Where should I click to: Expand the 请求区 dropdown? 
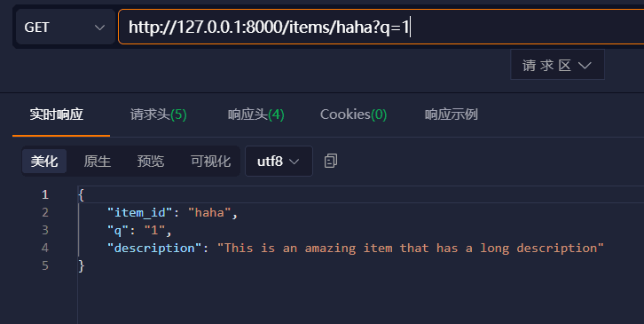pos(557,65)
